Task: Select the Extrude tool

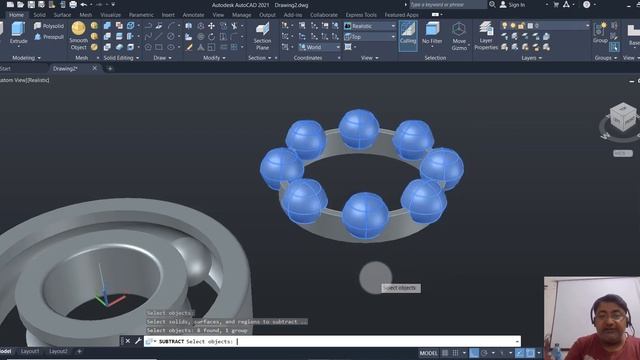Action: point(18,33)
